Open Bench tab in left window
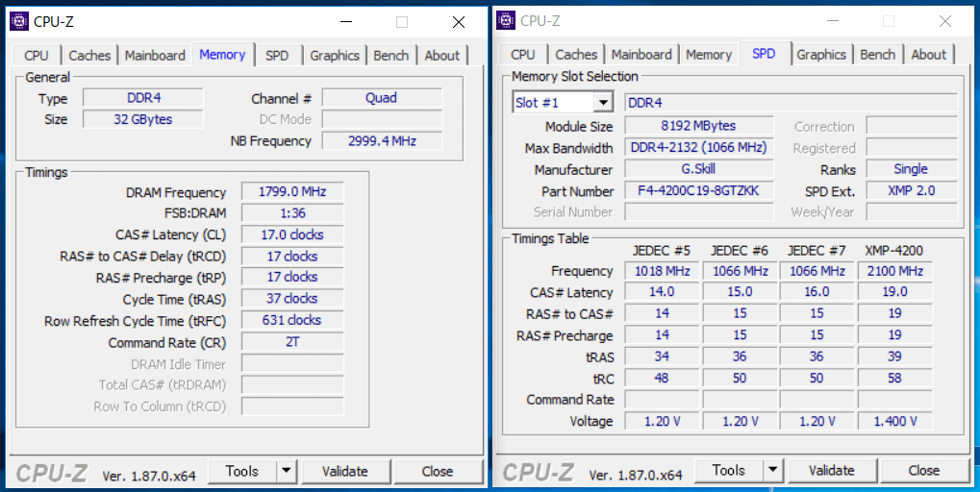This screenshot has height=492, width=980. point(390,56)
